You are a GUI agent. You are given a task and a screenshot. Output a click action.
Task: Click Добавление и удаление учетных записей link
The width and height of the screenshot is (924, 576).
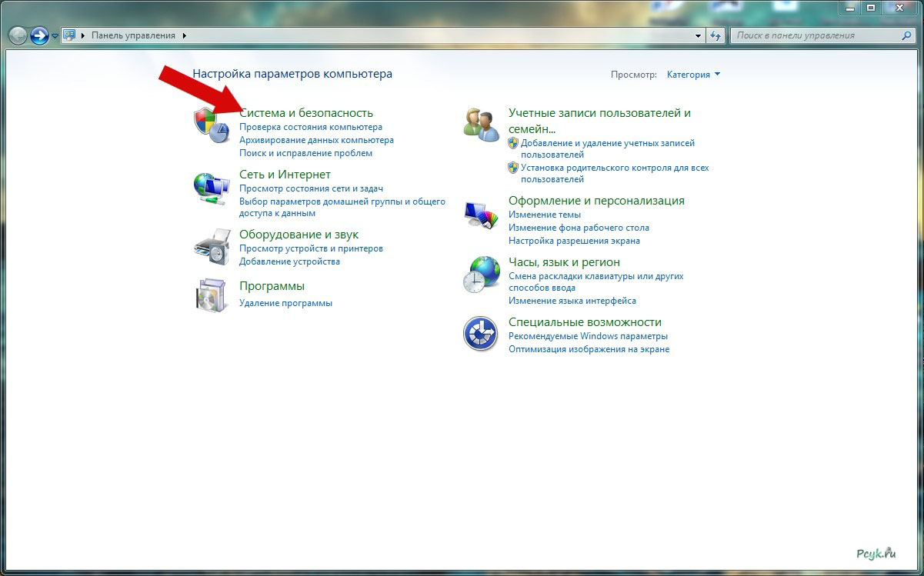click(608, 148)
